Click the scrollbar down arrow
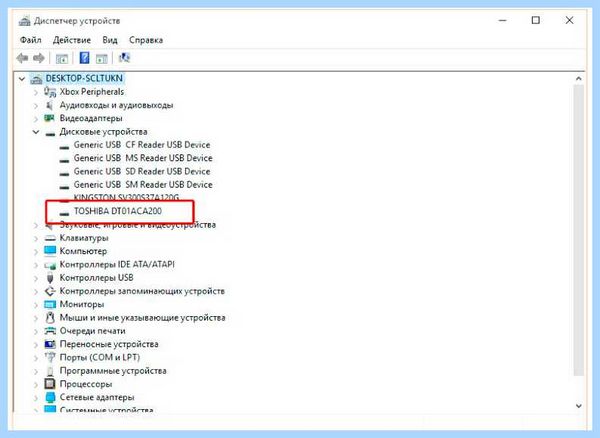 click(x=579, y=406)
